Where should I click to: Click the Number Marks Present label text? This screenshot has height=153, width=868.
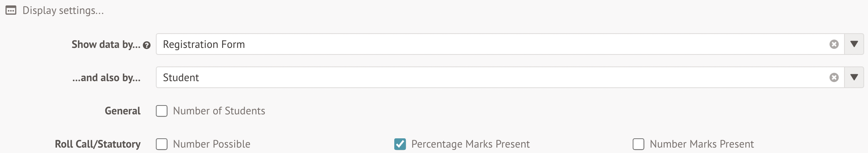(702, 144)
